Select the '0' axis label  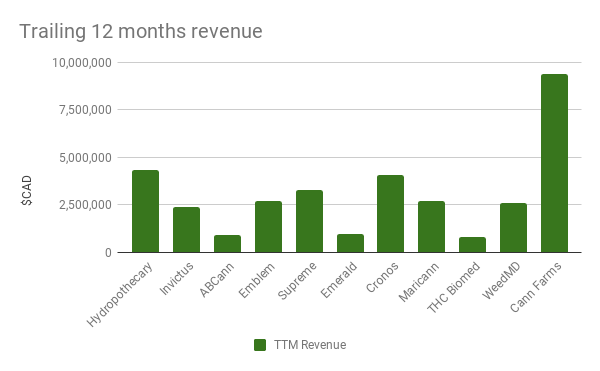[109, 253]
